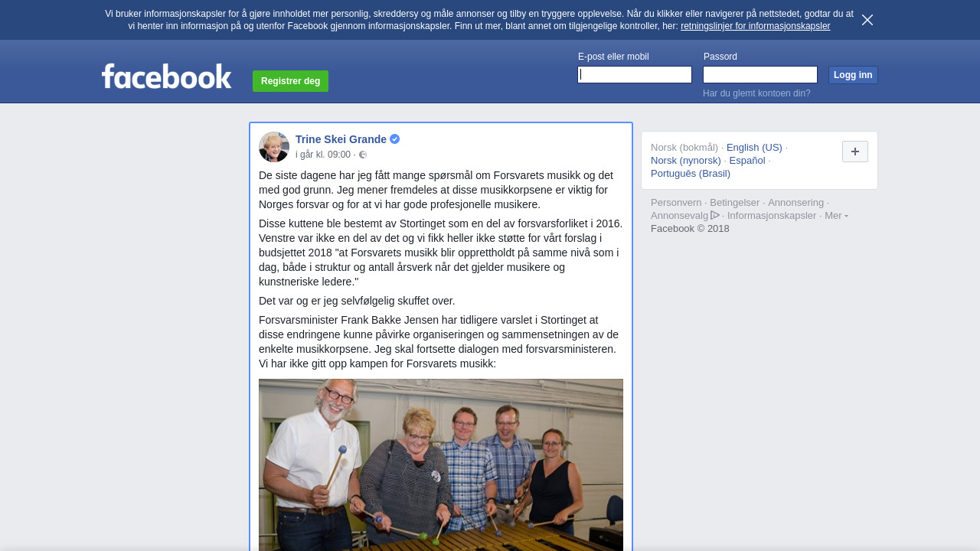Click the post timestamp i går kl. 09:00
Viewport: 980px width, 551px height.
coord(323,155)
